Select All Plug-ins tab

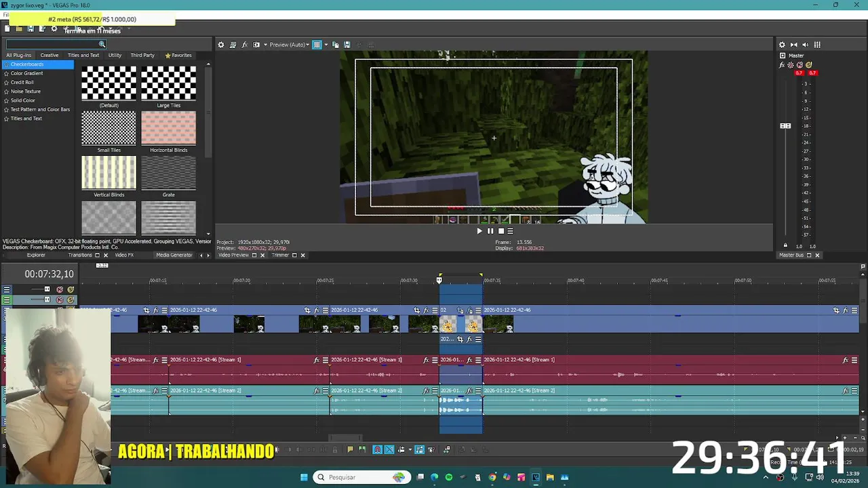tap(19, 55)
